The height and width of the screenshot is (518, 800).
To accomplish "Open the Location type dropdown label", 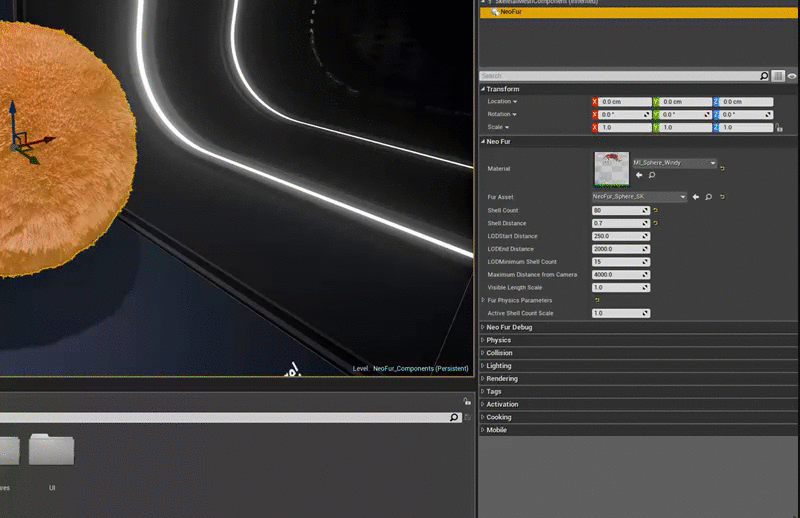I will coord(502,102).
